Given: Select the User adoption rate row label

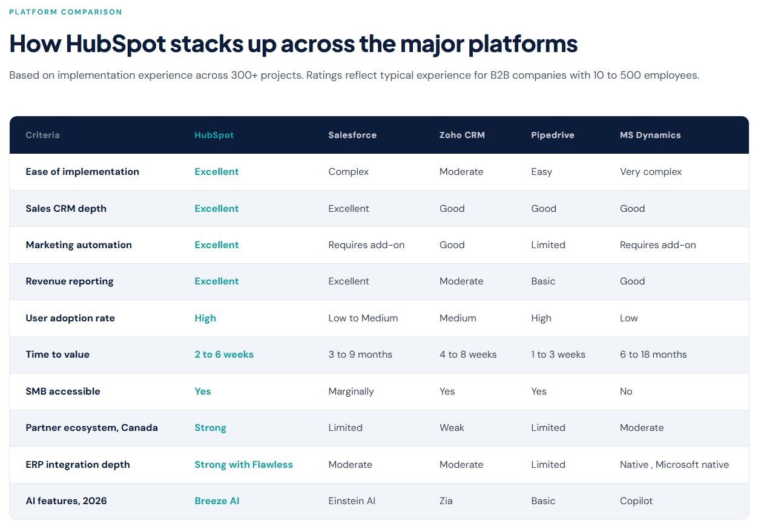Looking at the screenshot, I should click(70, 318).
